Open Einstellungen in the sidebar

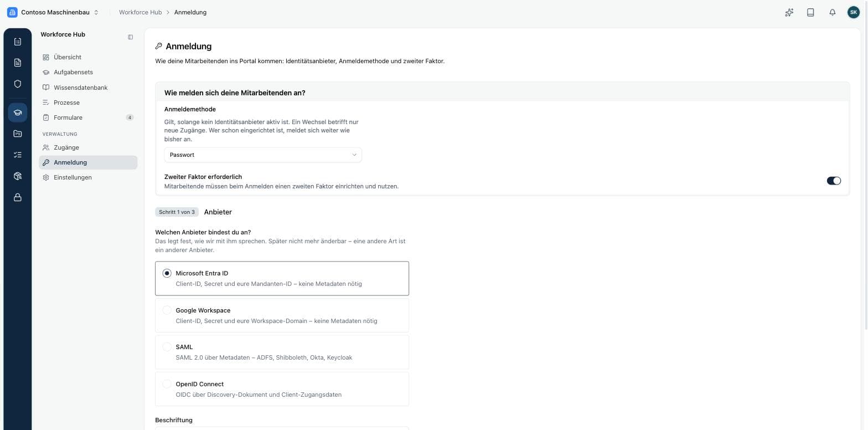pyautogui.click(x=88, y=177)
